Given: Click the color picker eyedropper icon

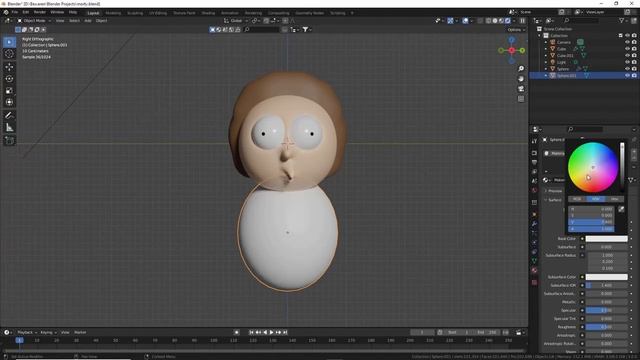Looking at the screenshot, I should [x=621, y=209].
